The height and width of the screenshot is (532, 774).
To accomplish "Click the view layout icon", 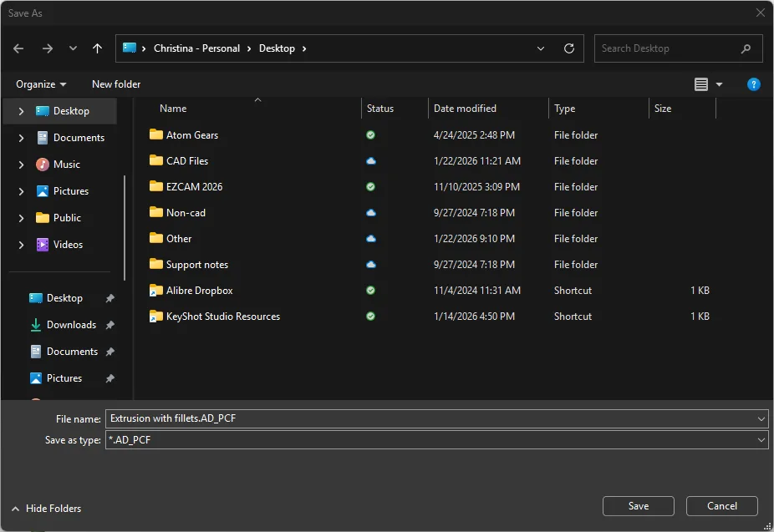I will click(701, 84).
